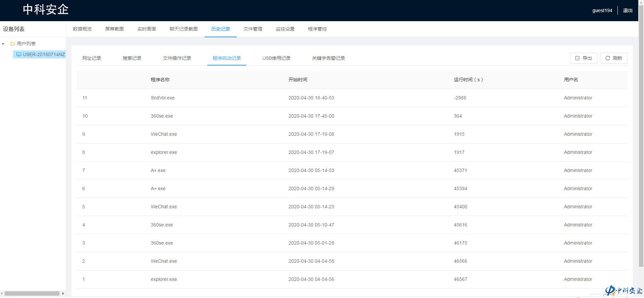Click sidebar horizontal scrollbar thumb
The image size is (644, 298).
[32, 293]
